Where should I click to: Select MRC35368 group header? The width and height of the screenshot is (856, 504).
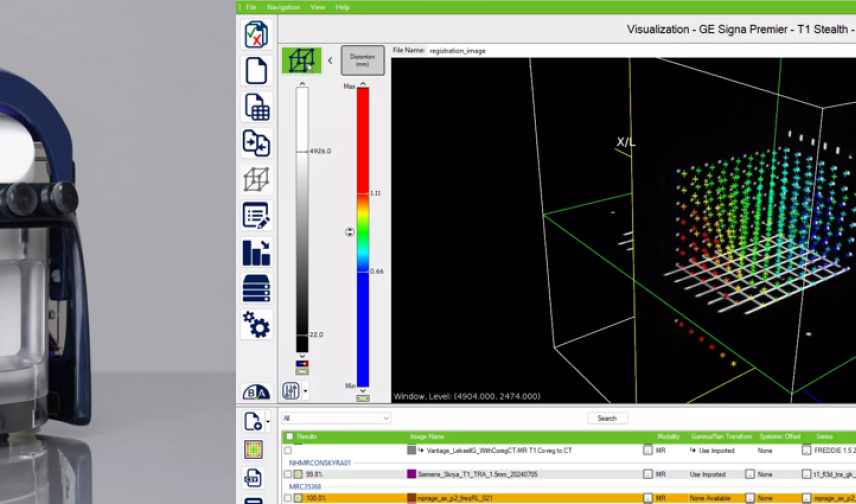(x=305, y=487)
